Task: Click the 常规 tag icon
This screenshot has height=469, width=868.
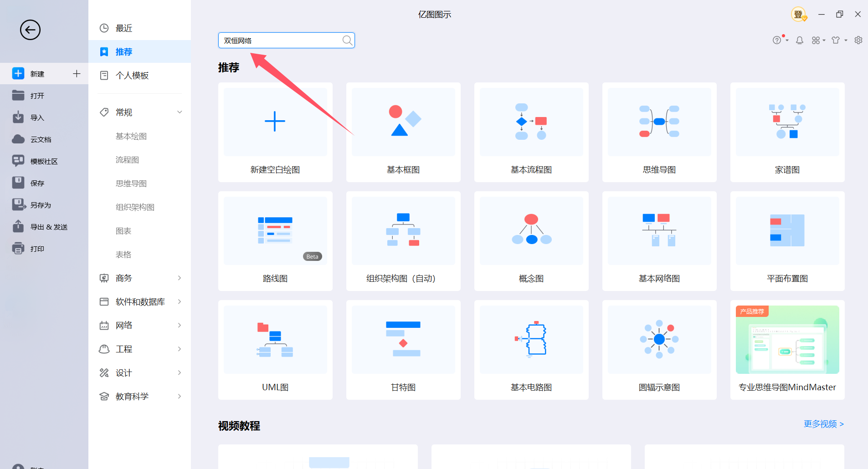Action: 104,112
